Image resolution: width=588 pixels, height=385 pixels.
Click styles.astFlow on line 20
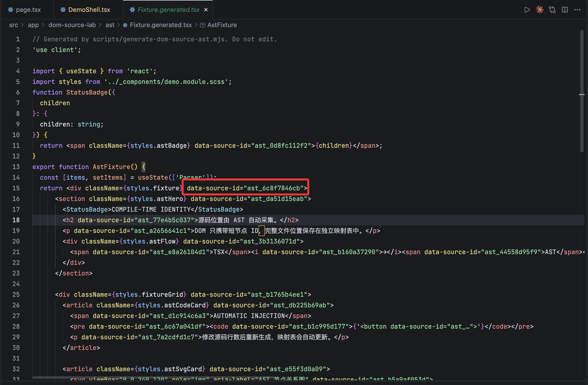[x=149, y=241]
